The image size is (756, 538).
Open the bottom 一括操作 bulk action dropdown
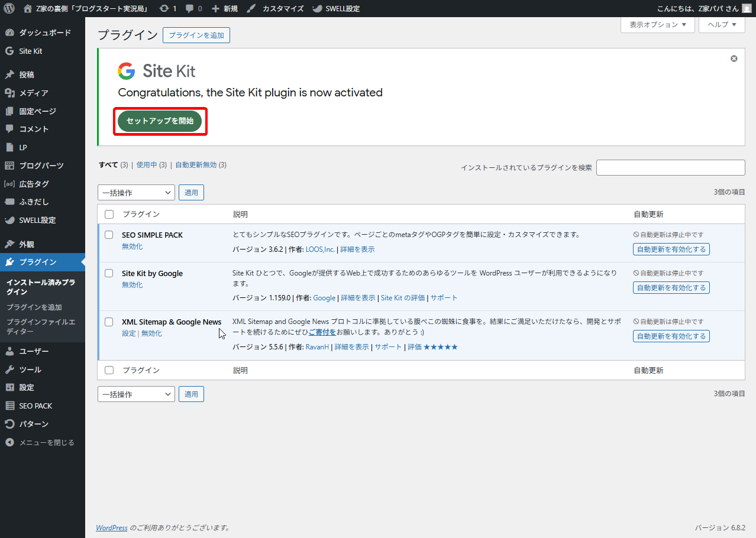pos(136,394)
